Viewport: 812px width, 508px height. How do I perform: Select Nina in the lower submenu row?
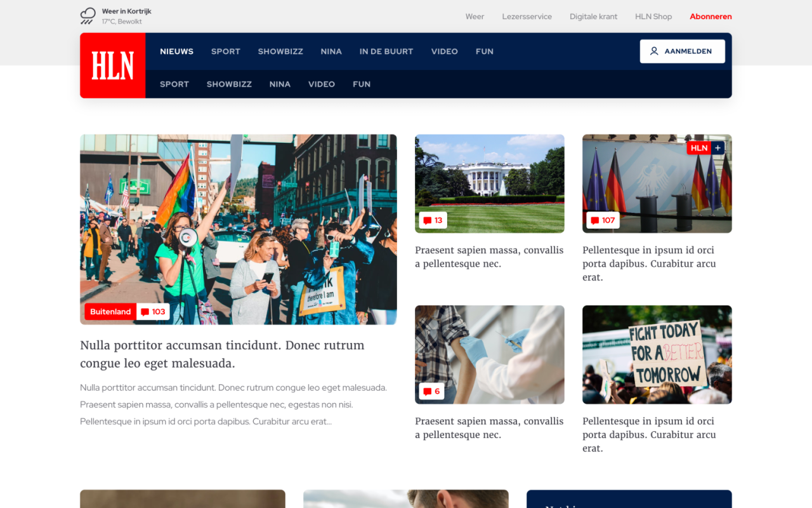[280, 84]
